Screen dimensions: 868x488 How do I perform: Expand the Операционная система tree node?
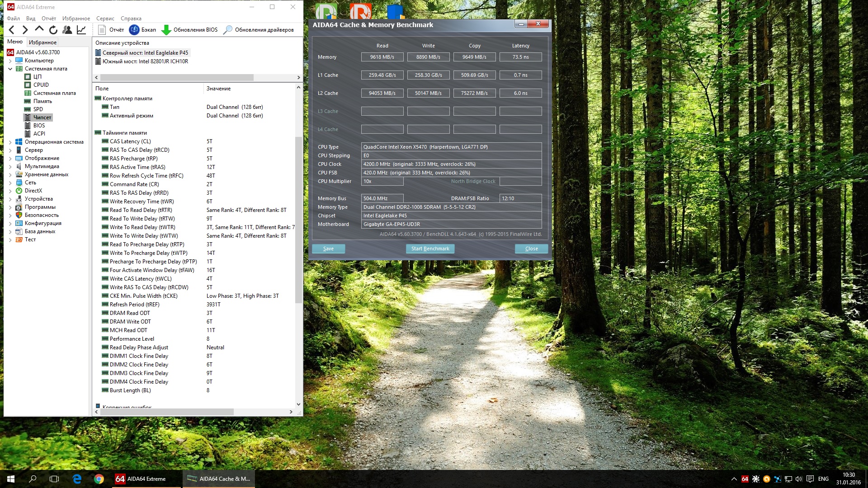point(10,142)
